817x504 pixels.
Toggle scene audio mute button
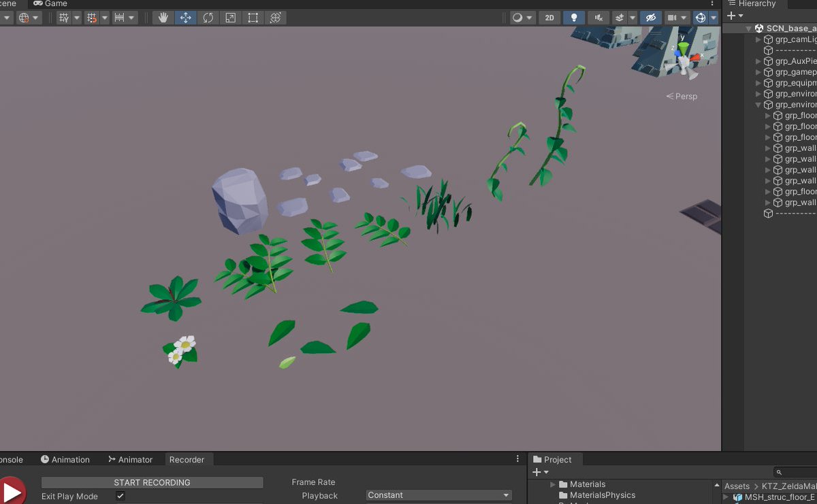[598, 18]
